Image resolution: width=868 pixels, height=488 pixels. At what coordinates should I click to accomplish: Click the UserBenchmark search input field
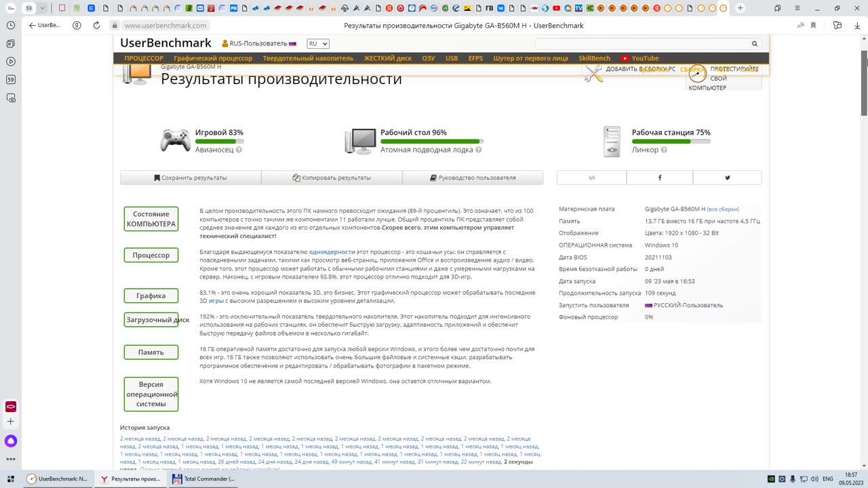pyautogui.click(x=642, y=43)
